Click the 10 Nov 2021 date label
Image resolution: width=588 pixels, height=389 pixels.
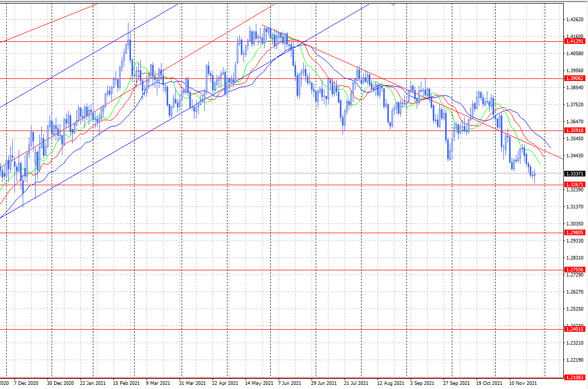click(x=522, y=383)
